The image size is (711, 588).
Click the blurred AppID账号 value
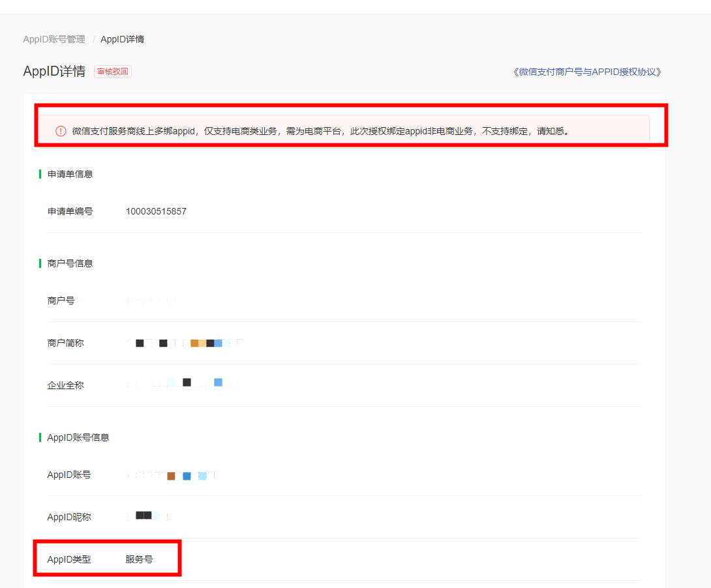click(x=171, y=475)
